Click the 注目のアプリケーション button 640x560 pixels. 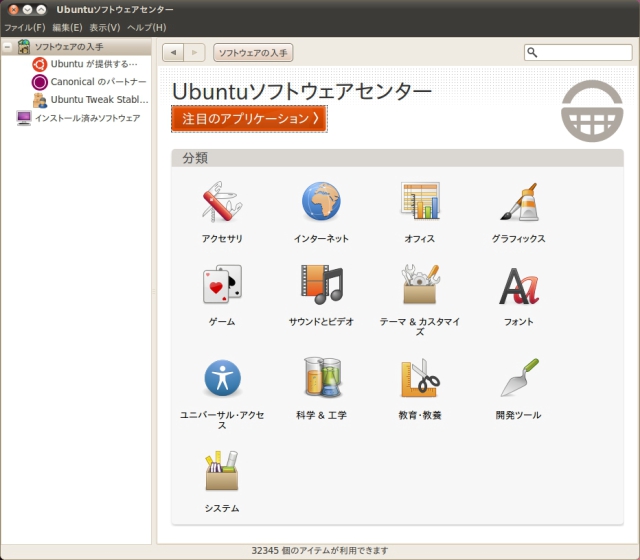pyautogui.click(x=249, y=119)
